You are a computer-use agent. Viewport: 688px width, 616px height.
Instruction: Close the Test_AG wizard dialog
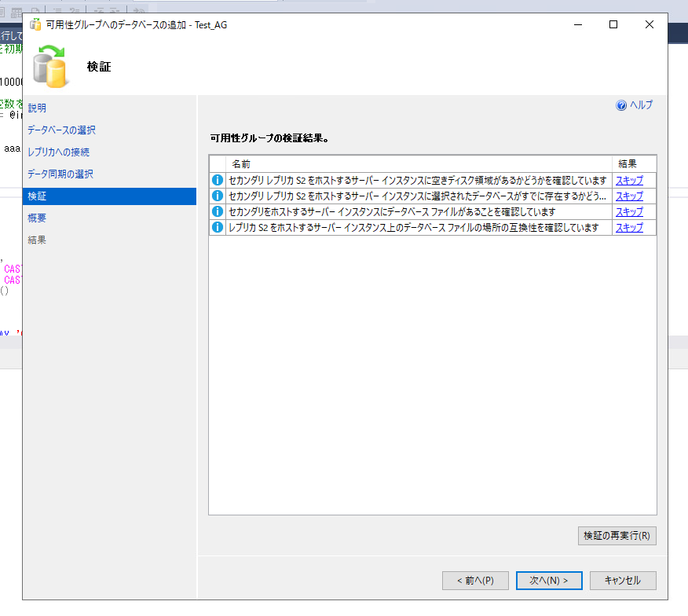[x=650, y=24]
